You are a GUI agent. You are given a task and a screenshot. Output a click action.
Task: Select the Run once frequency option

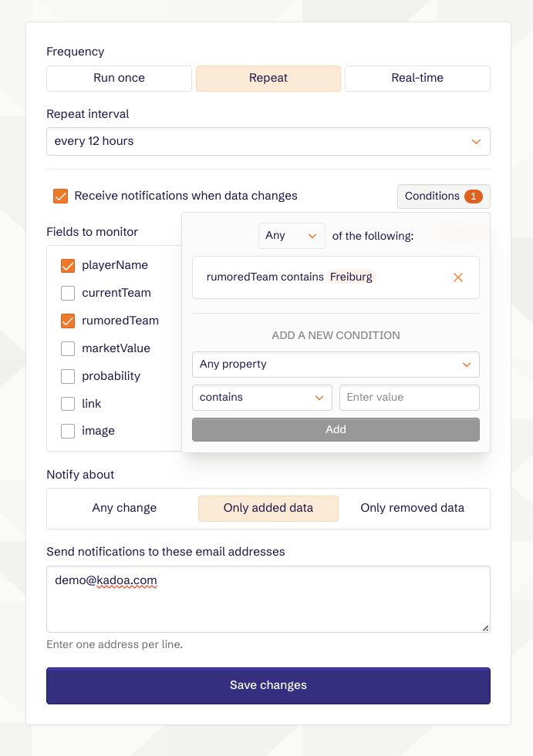[x=119, y=79]
